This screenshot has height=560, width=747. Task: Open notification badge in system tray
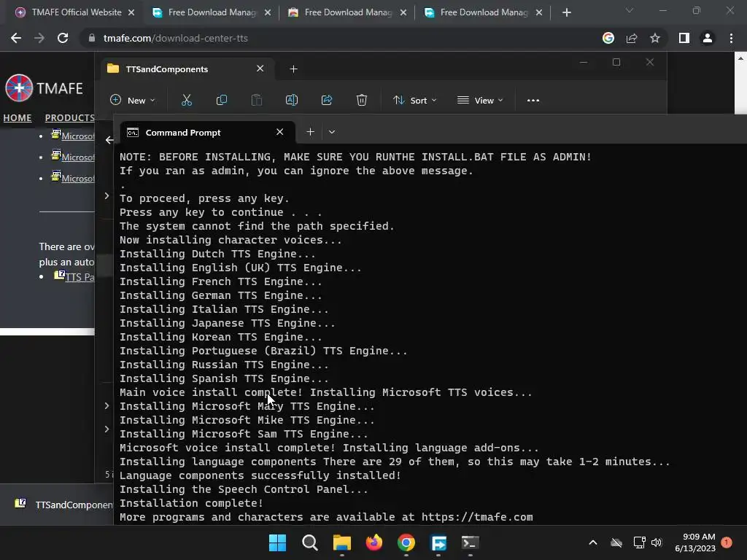pyautogui.click(x=727, y=542)
